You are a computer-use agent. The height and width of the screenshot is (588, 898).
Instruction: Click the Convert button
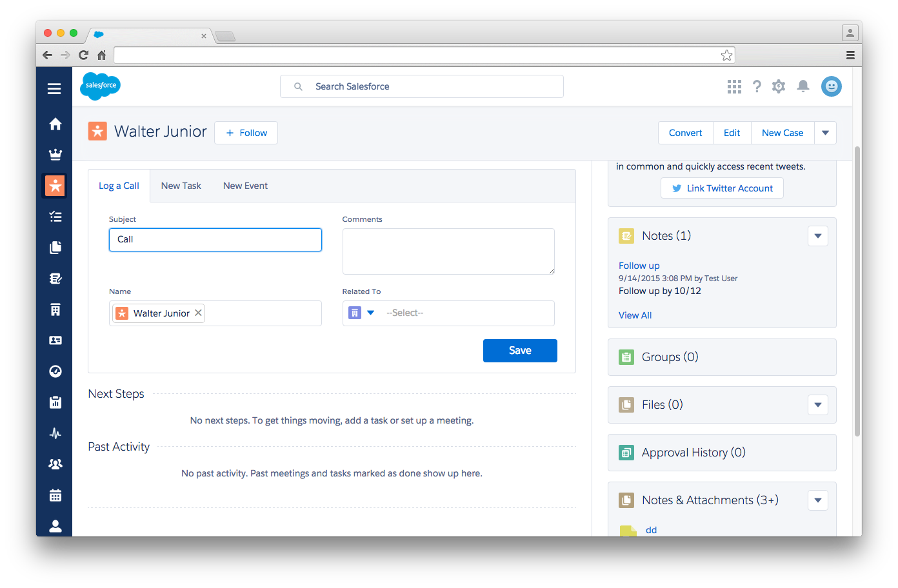[685, 133]
